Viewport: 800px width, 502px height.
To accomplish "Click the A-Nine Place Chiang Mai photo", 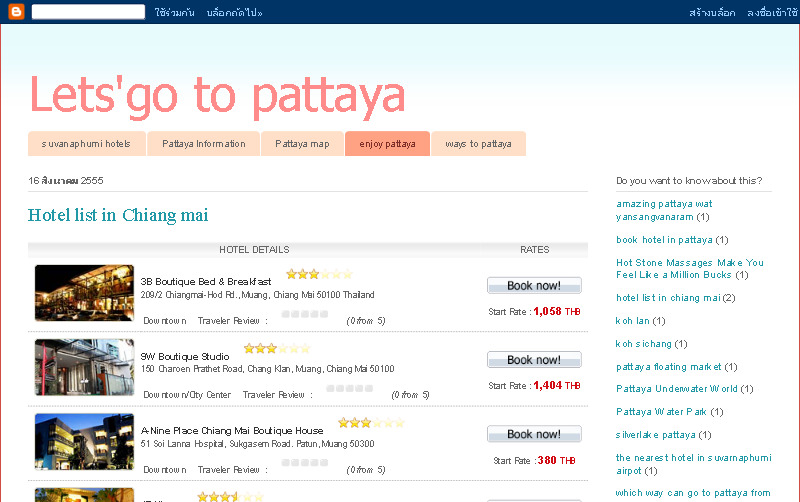I will 84,441.
